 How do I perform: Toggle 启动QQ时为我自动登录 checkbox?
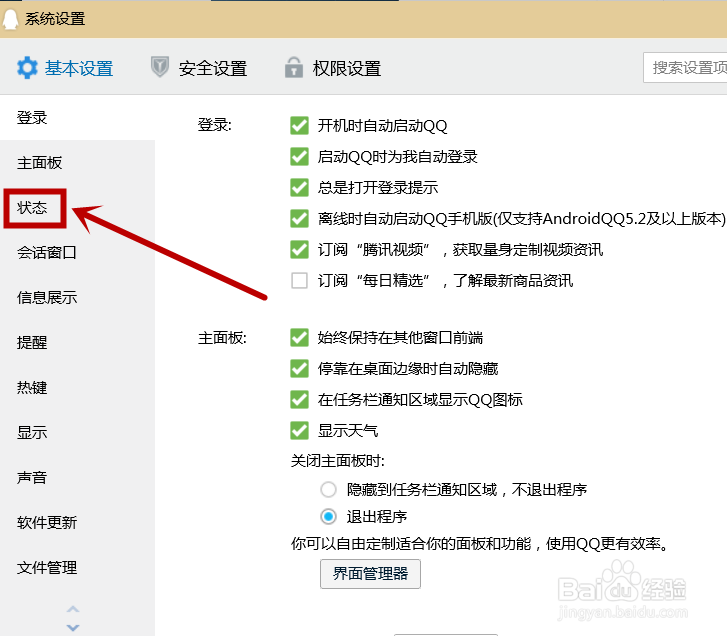point(299,157)
